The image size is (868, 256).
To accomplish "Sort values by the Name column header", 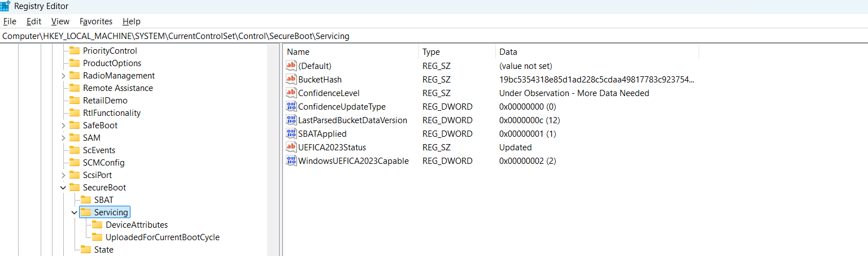I will (x=298, y=52).
